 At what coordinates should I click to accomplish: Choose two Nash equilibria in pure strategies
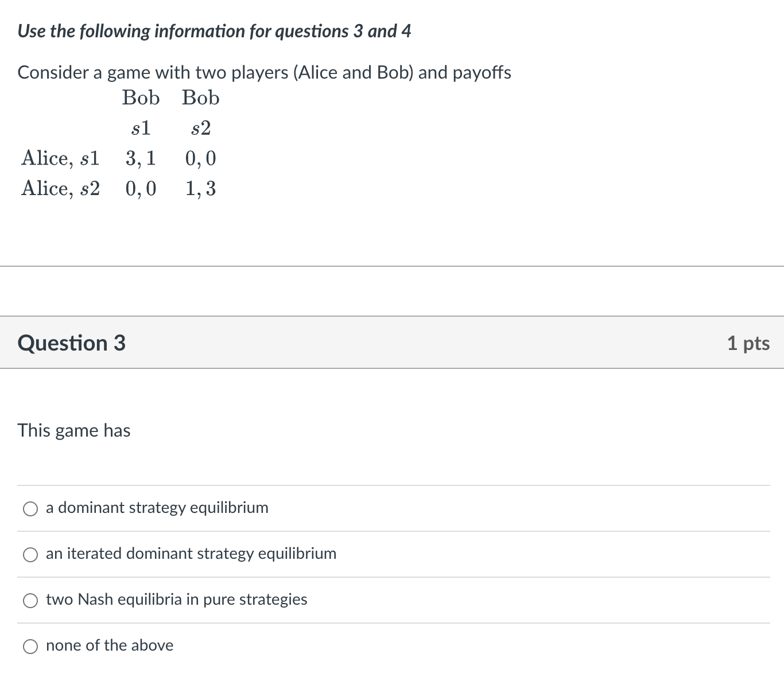(x=30, y=600)
